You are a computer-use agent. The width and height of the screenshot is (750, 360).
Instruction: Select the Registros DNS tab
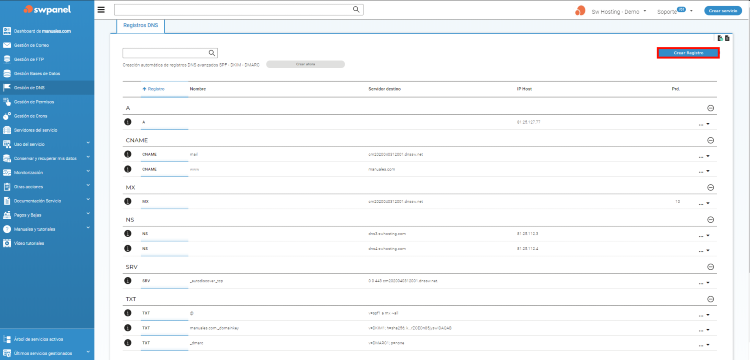[141, 26]
